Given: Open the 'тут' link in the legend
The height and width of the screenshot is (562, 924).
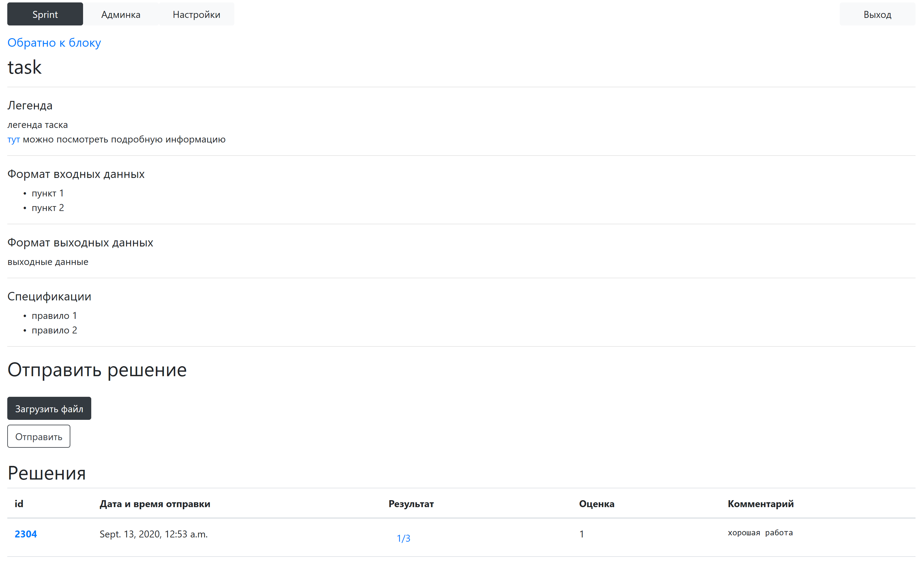Looking at the screenshot, I should 14,139.
